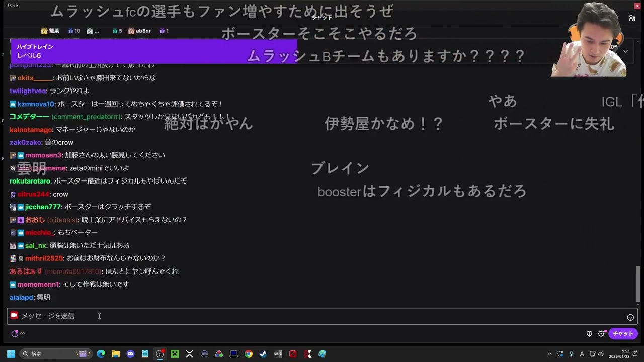Open the display connection tray icon

pyautogui.click(x=593, y=354)
